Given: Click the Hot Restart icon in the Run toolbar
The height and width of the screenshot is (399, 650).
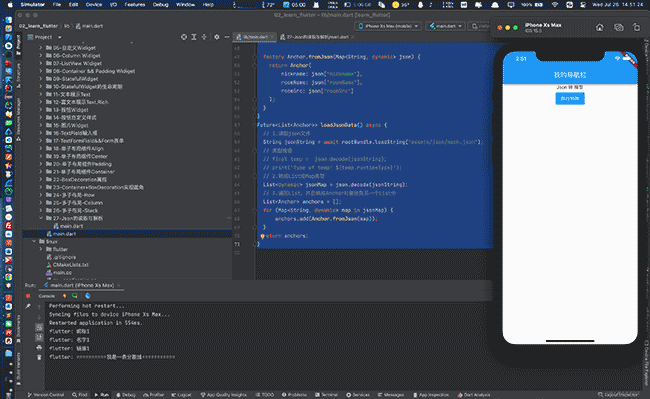Looking at the screenshot, I should point(75,296).
